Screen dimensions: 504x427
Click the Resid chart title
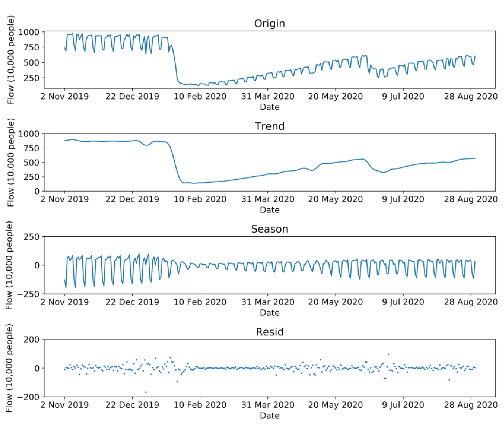[269, 332]
